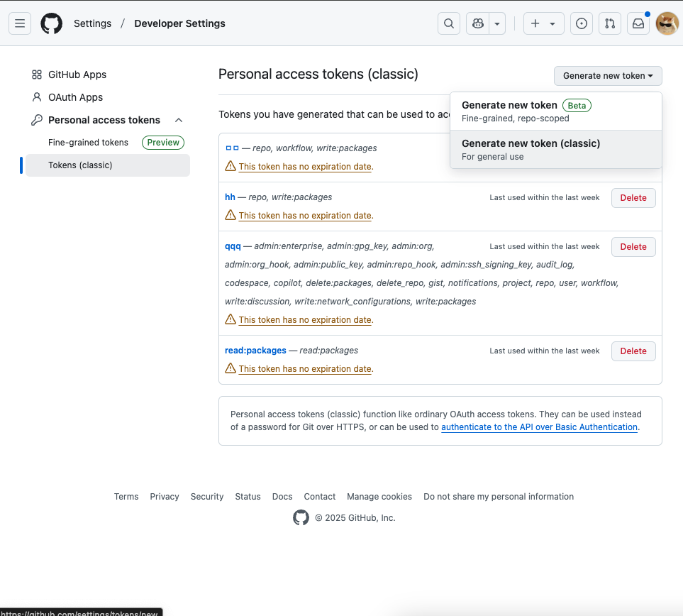
Task: Delete the qqq token
Action: tap(633, 247)
